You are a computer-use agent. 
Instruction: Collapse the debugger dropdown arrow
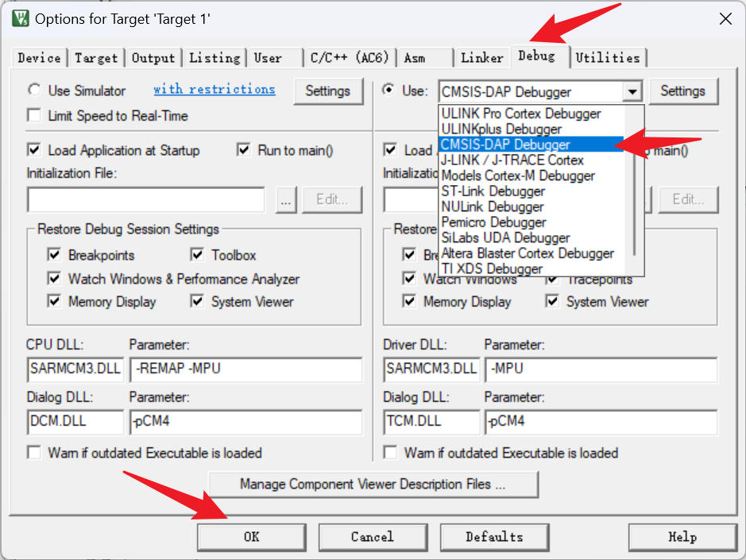632,91
